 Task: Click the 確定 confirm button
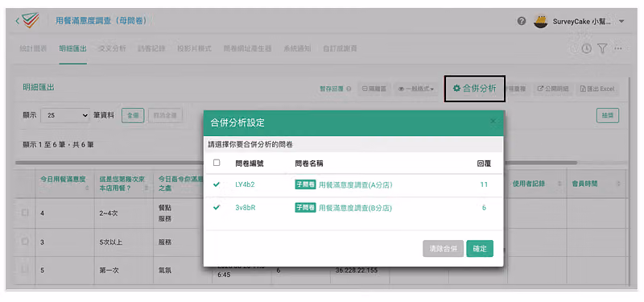tap(480, 249)
